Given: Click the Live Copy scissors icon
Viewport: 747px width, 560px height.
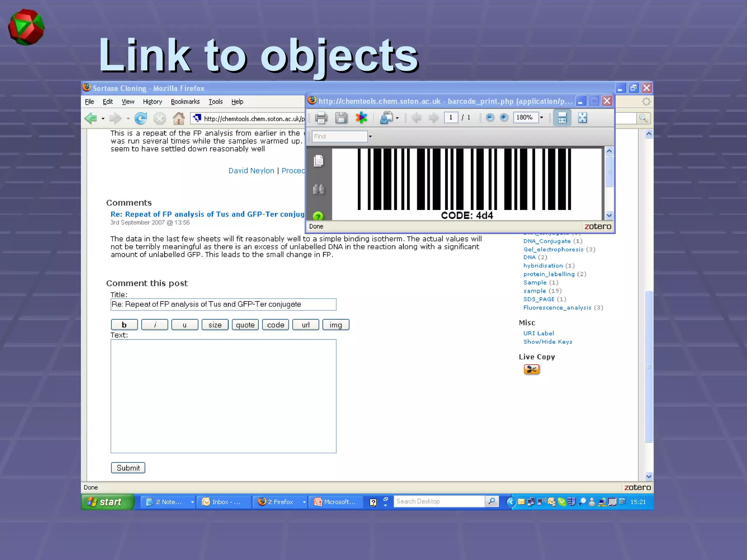Looking at the screenshot, I should point(531,369).
